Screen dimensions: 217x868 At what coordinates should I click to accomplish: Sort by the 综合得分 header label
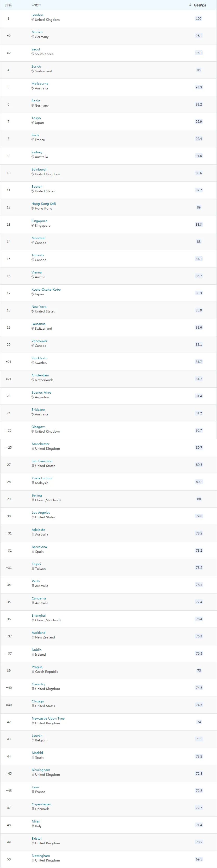pyautogui.click(x=200, y=5)
